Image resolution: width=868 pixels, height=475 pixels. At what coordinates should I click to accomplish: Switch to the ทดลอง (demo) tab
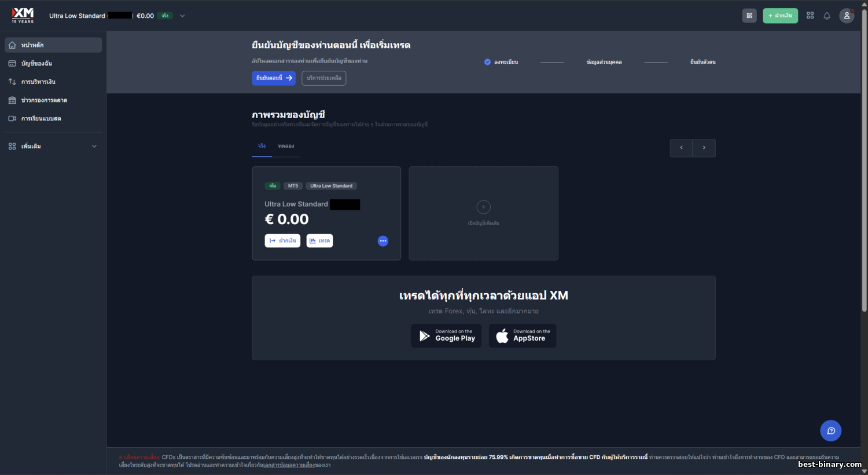(286, 146)
